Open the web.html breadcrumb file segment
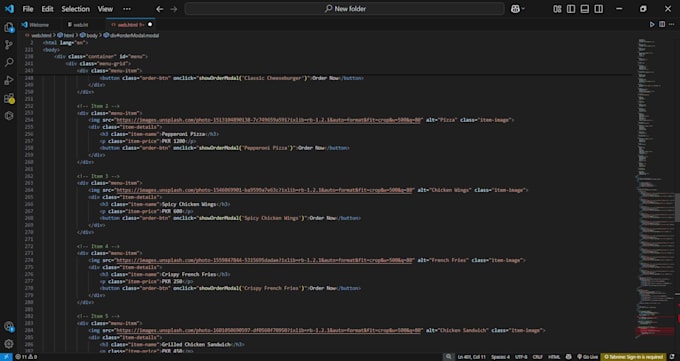This screenshot has height=361, width=680. point(39,36)
